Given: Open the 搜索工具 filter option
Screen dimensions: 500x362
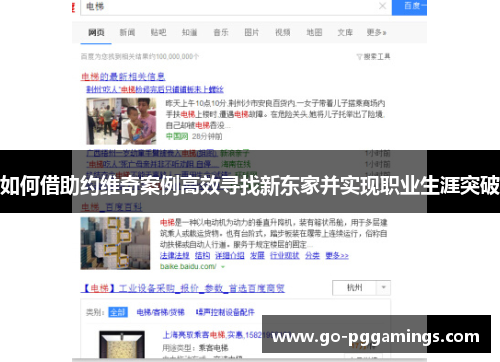Looking at the screenshot, I should pos(373,57).
